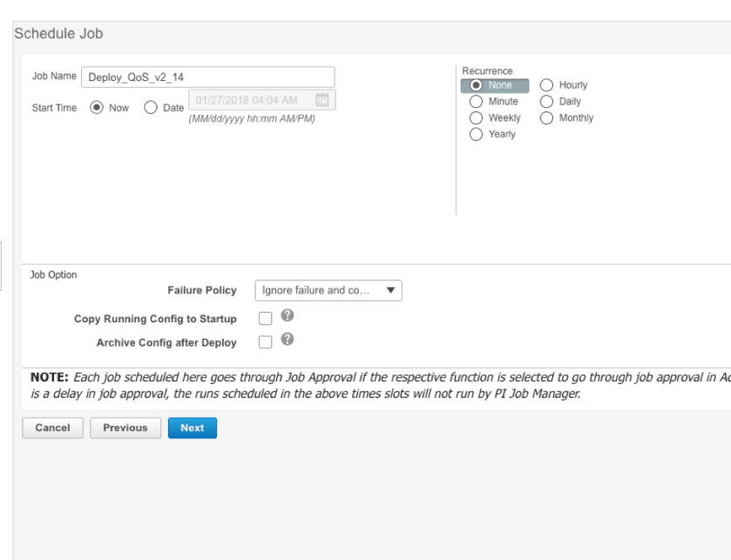Choose the Weekly recurrence option
Image resolution: width=731 pixels, height=560 pixels.
coord(476,118)
